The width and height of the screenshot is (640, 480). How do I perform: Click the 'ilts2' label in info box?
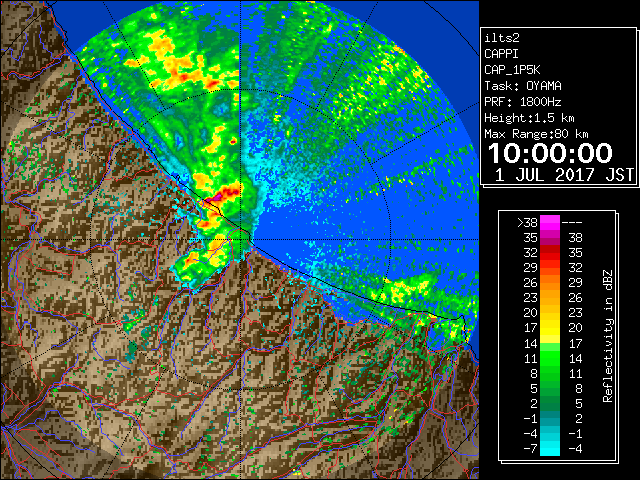pyautogui.click(x=502, y=38)
